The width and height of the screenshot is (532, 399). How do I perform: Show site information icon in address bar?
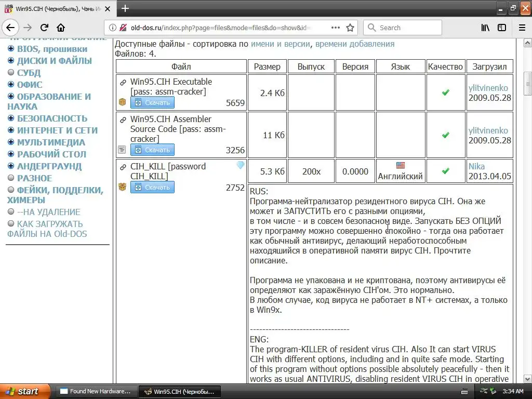(113, 28)
